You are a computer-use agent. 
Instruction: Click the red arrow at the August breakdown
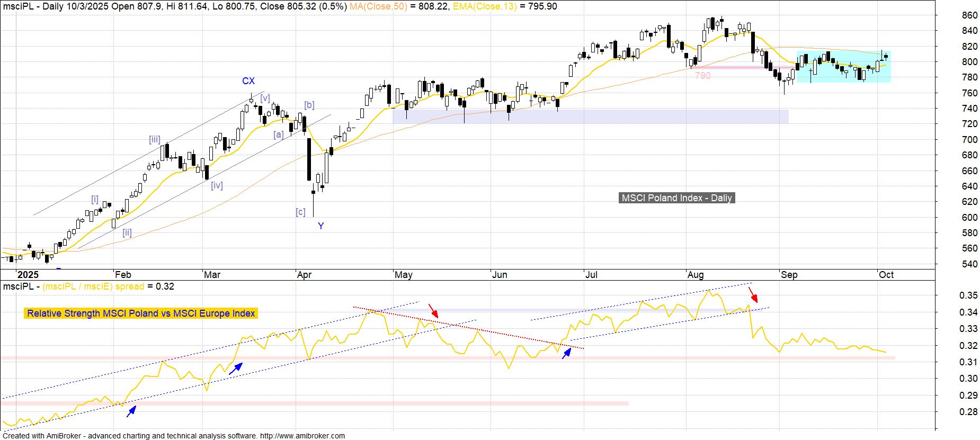coord(753,294)
